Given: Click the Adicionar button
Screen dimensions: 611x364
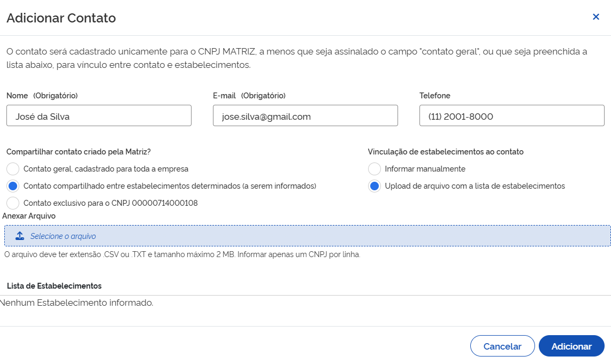Looking at the screenshot, I should pyautogui.click(x=571, y=346).
